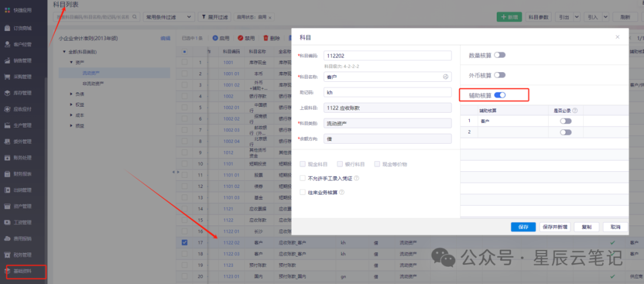Click 保存并新增 in dialog
Screen dimensions: 644x284
(x=555, y=227)
